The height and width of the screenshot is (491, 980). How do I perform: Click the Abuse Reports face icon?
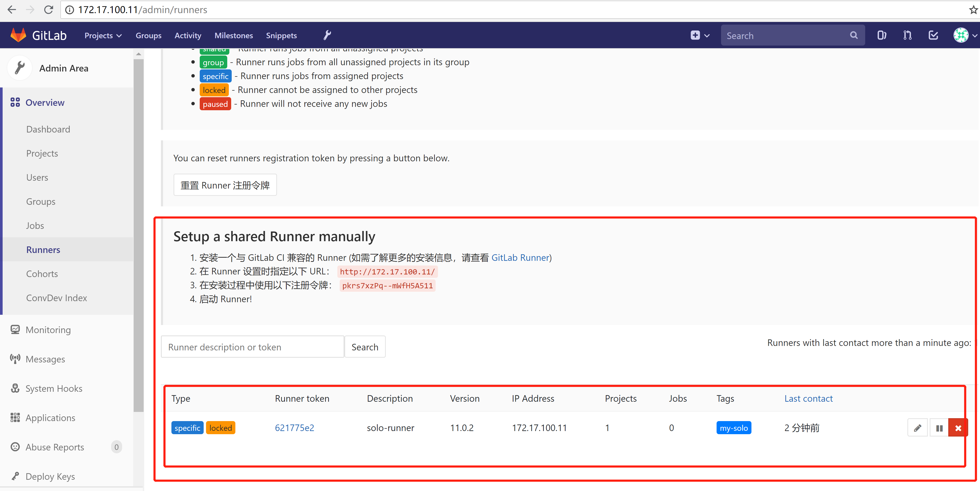point(15,446)
